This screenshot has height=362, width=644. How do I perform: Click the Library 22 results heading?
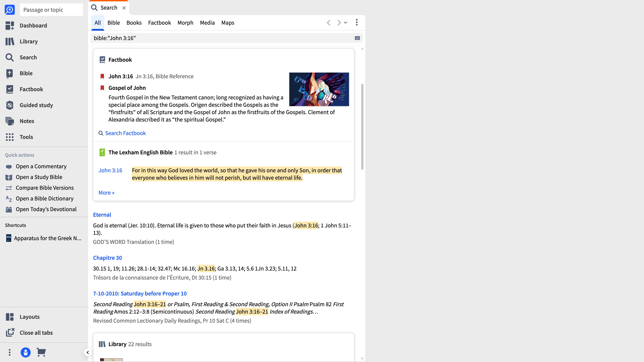tap(130, 345)
